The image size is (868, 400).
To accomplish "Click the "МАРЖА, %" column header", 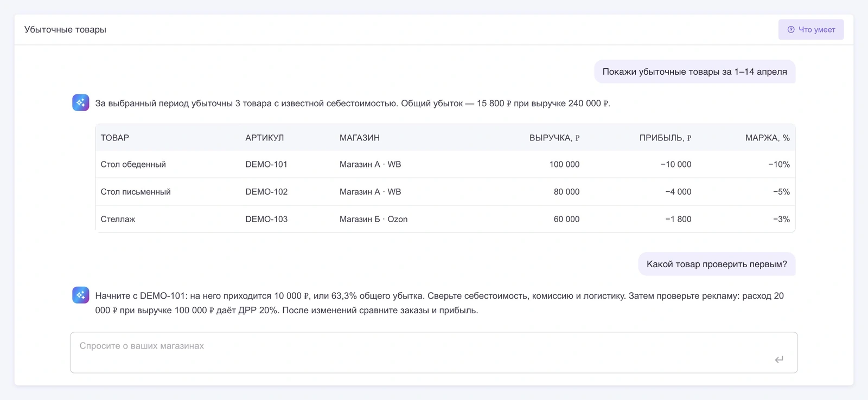I will [x=768, y=138].
